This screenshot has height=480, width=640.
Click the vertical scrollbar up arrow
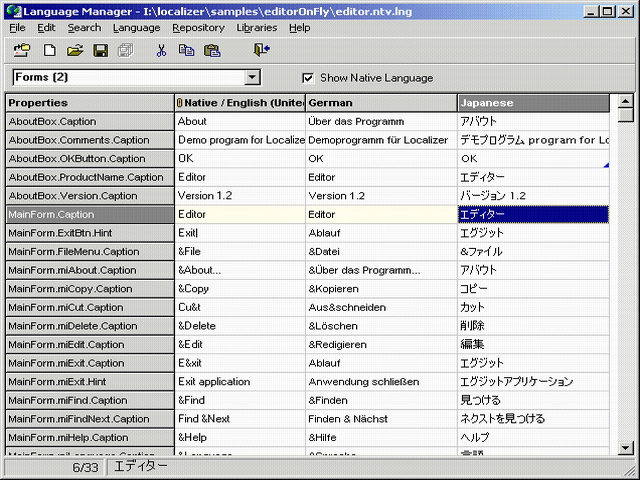pos(625,102)
